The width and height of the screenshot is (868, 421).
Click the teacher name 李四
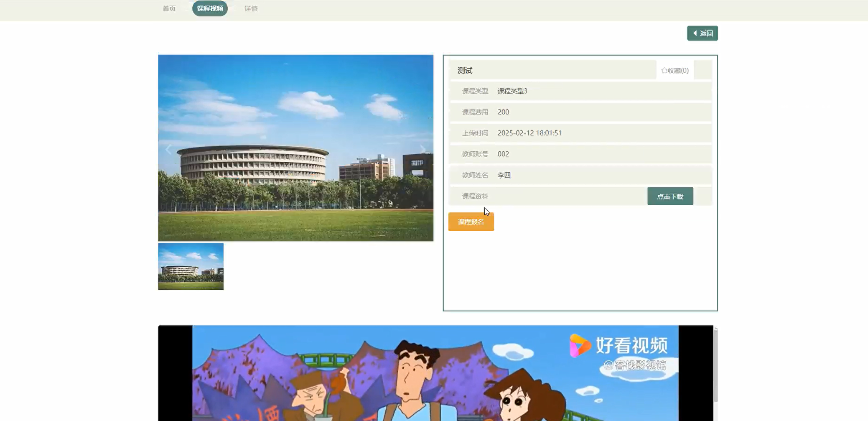(x=503, y=175)
